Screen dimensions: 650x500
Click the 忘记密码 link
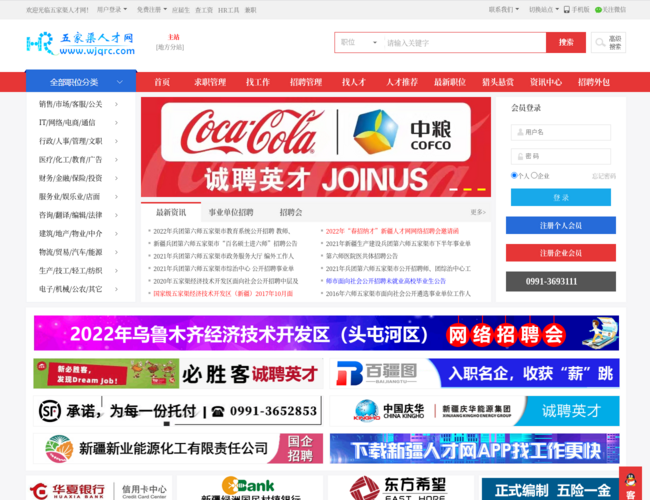(x=604, y=176)
